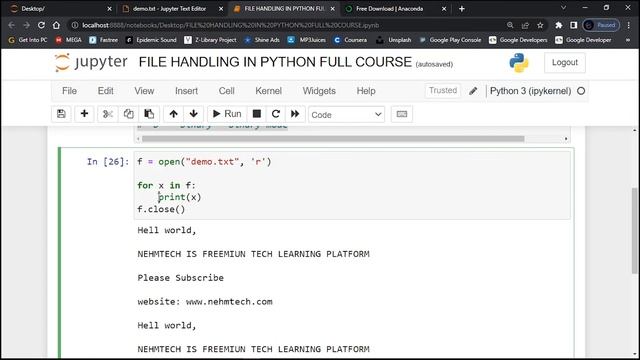The width and height of the screenshot is (640, 360).
Task: Restart kernel and run all fast-forward icon
Action: 295,114
